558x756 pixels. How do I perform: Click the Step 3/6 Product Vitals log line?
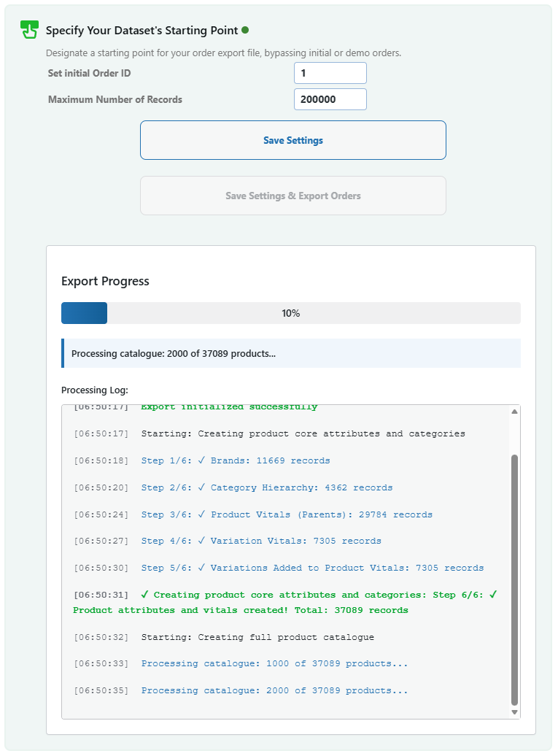pyautogui.click(x=286, y=514)
